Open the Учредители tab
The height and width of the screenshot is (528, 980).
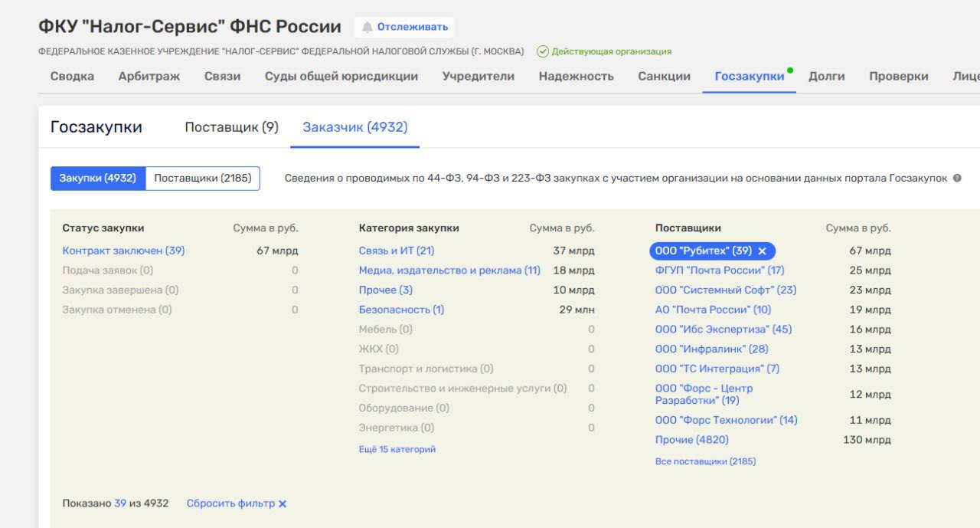point(478,76)
